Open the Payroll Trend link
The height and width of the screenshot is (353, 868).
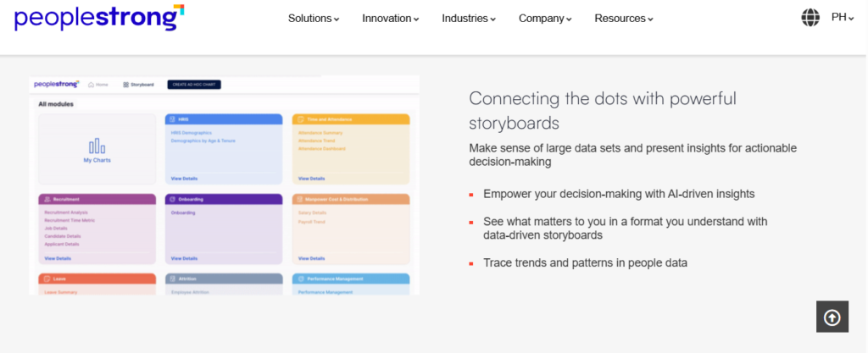point(312,222)
